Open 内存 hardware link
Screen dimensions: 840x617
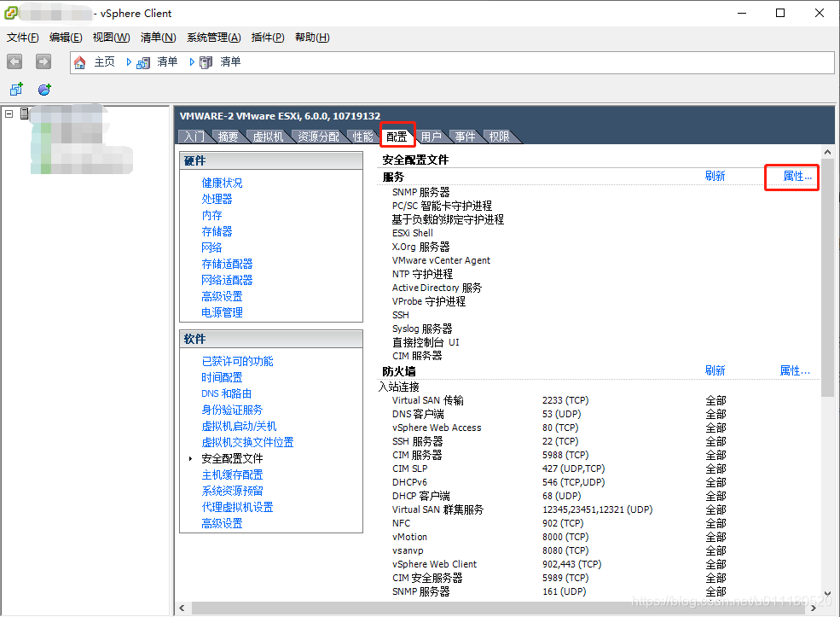click(211, 215)
